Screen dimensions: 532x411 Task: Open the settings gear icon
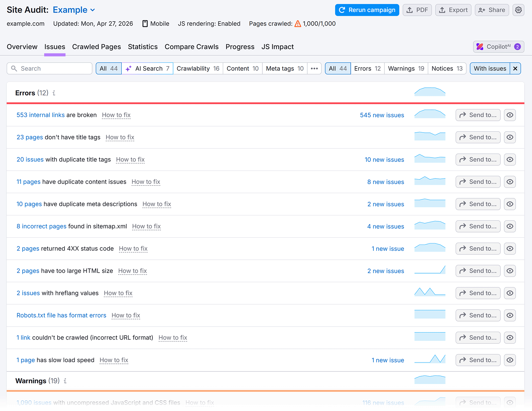click(x=518, y=10)
